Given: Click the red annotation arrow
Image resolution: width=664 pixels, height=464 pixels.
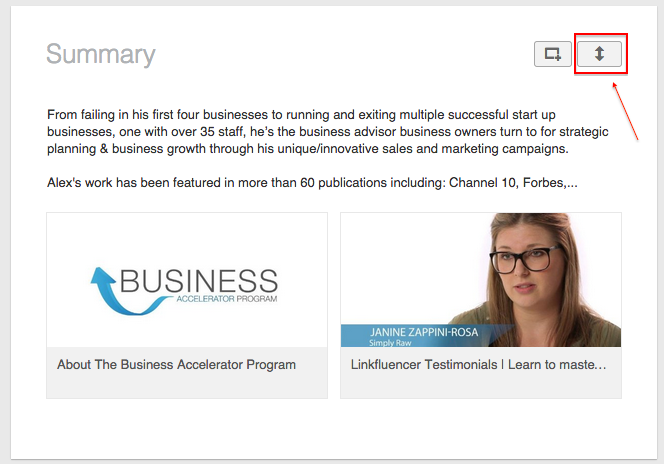Looking at the screenshot, I should click(x=625, y=111).
